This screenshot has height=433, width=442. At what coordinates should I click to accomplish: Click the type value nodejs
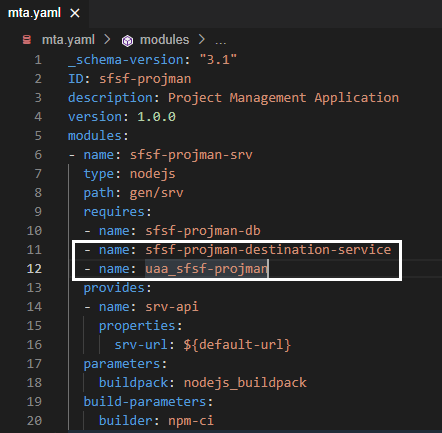pos(152,174)
